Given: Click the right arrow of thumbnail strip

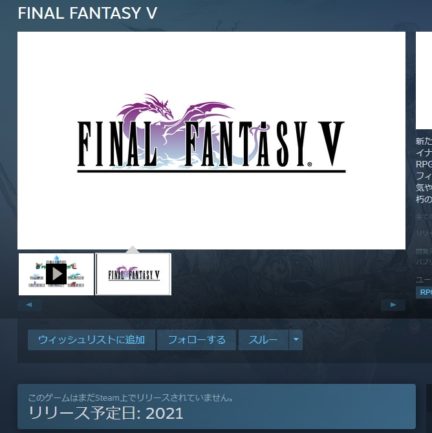Looking at the screenshot, I should (393, 305).
